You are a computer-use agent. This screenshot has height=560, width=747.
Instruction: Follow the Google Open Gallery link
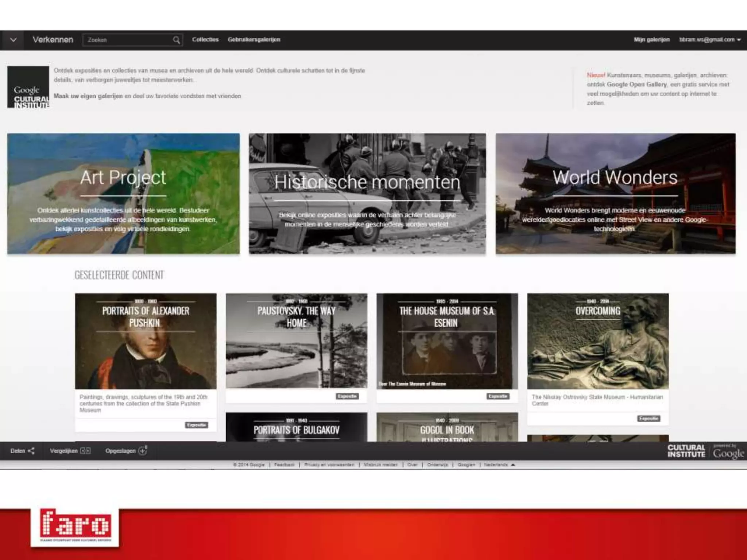click(x=636, y=85)
